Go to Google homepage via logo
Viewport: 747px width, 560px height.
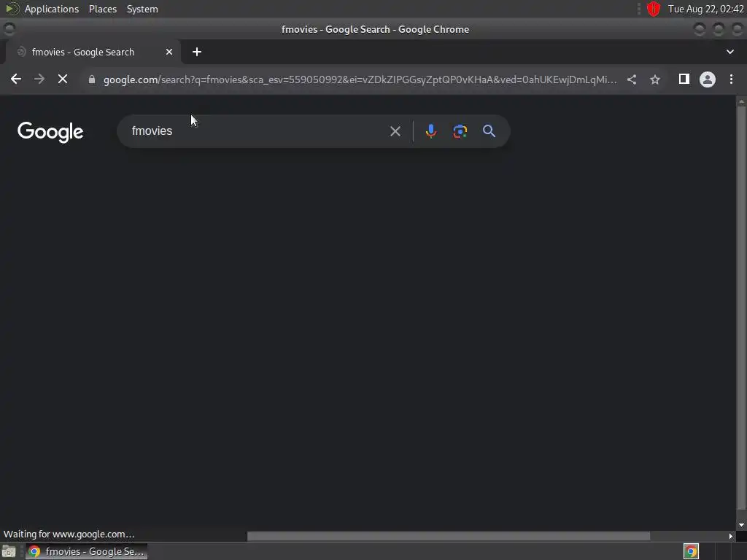[x=50, y=132]
